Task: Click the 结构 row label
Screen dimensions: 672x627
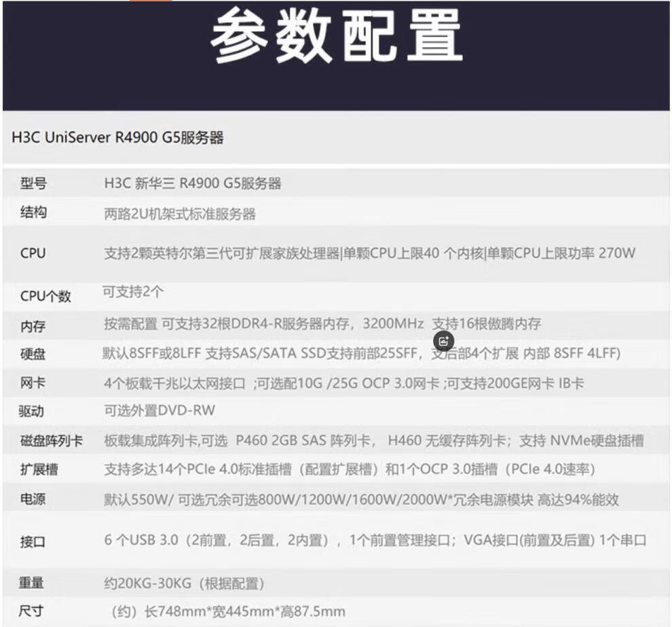Action: 33,213
